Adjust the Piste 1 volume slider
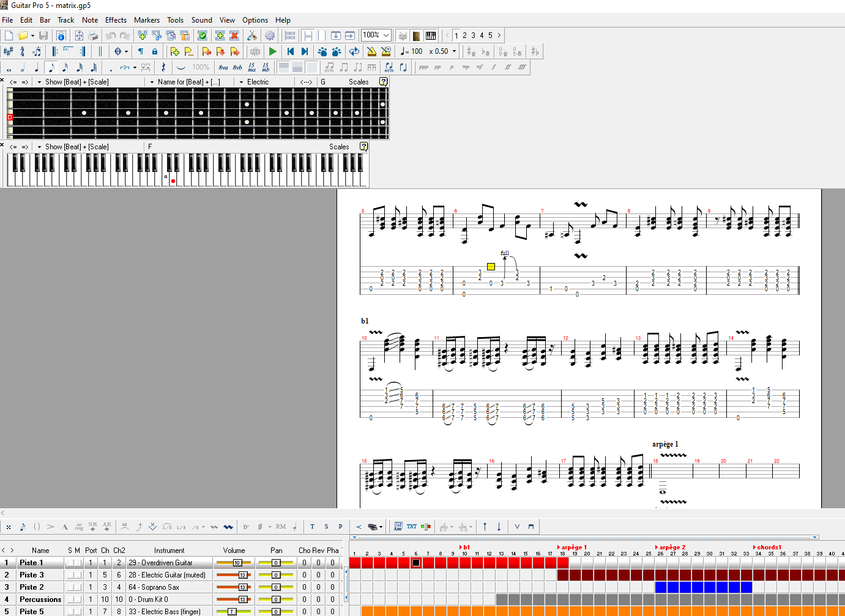Screen dimensions: 845x616 click(x=237, y=563)
